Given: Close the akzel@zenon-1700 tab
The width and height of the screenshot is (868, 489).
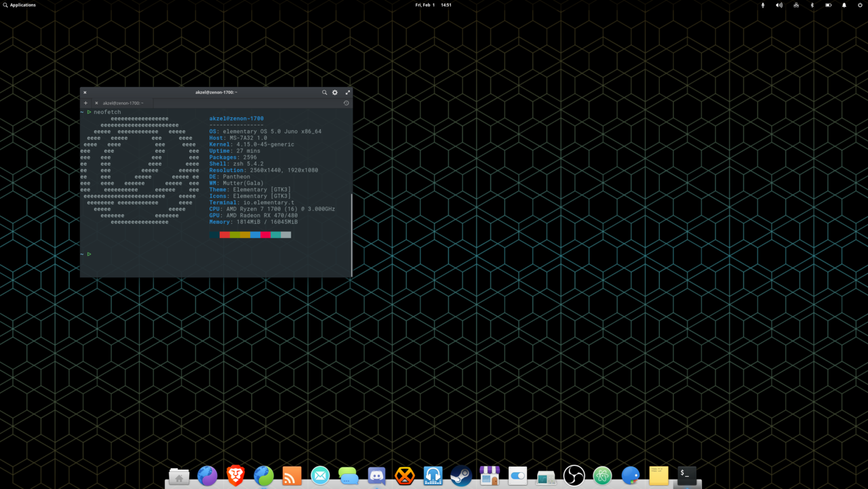Looking at the screenshot, I should tap(96, 103).
